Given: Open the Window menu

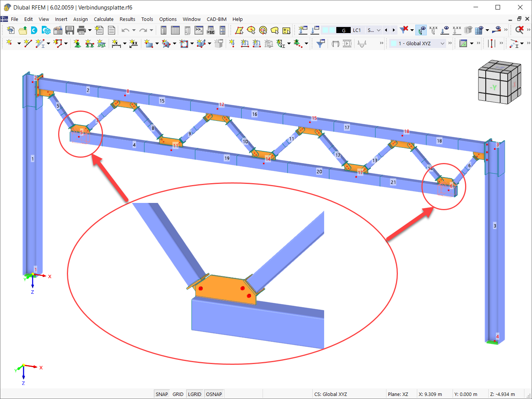Looking at the screenshot, I should [x=192, y=19].
